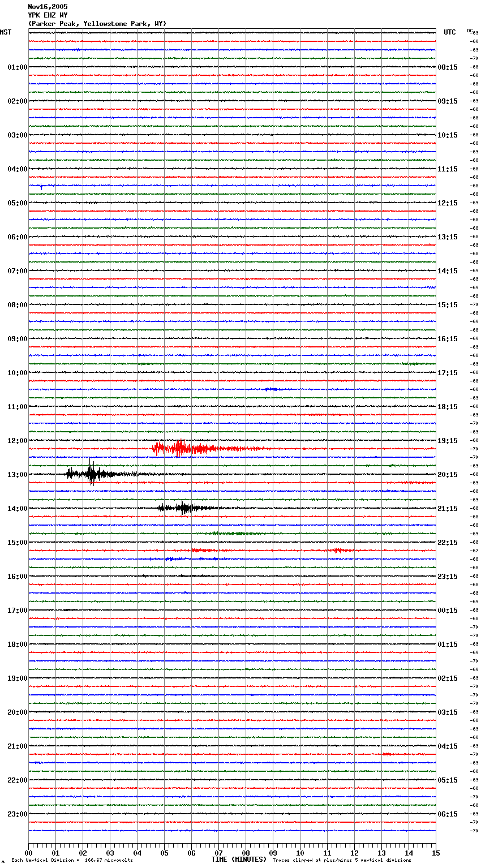Viewport: 481px width, 868px height.
Task: Select the 01:00 MST time label
Action: 17,67
